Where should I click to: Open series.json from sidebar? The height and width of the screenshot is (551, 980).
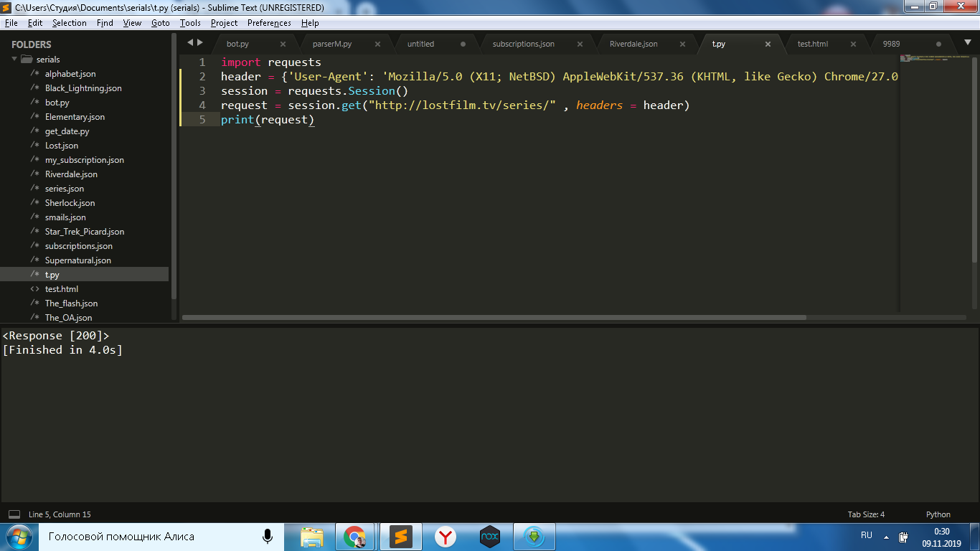click(x=65, y=189)
